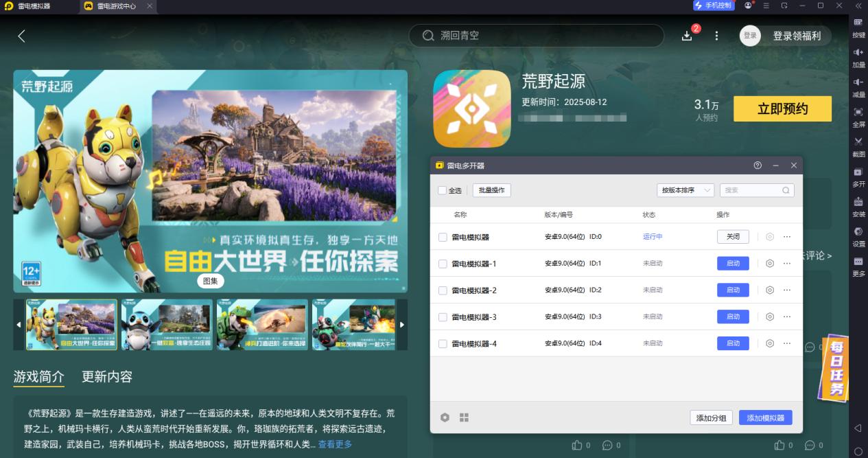This screenshot has width=868, height=458.
Task: Open more options dots for 雷电模拟器 ID:0 row
Action: coord(787,237)
